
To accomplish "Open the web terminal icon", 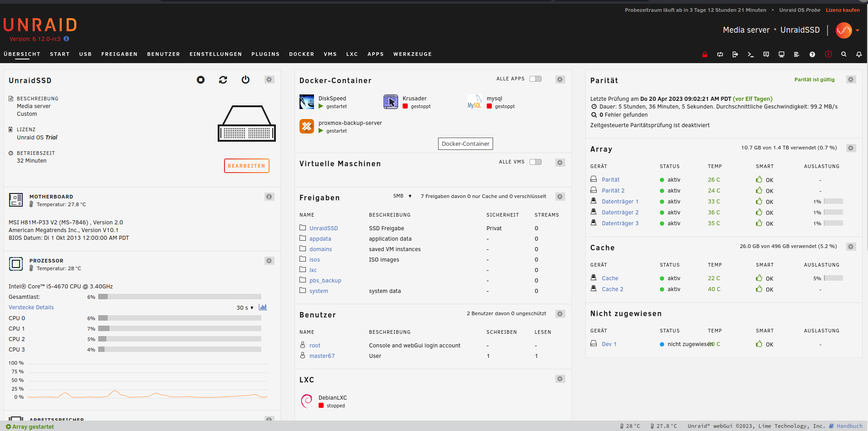I will (750, 54).
